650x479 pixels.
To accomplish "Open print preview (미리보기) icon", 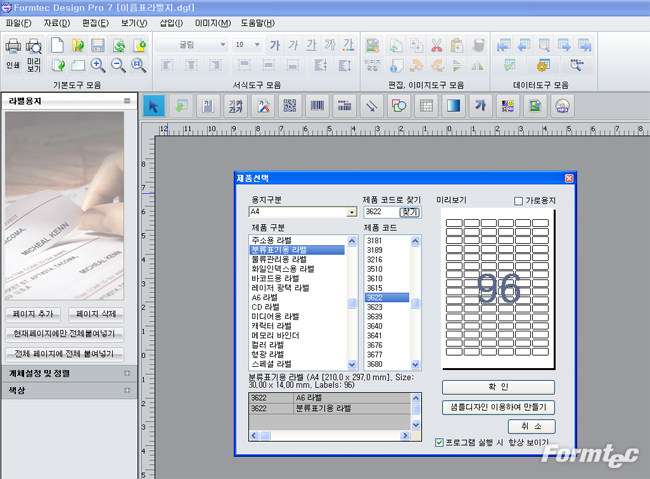I will pos(34,55).
